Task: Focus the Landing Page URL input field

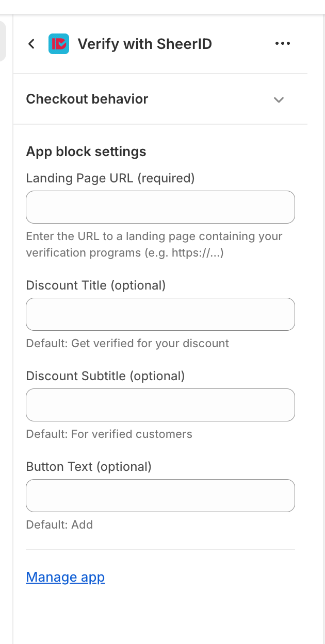Action: point(160,207)
